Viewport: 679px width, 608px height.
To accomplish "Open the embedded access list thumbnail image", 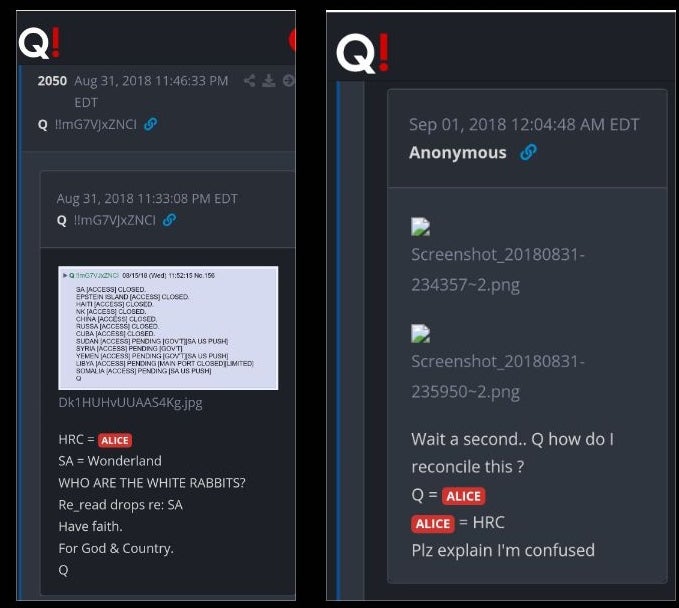I will point(168,328).
